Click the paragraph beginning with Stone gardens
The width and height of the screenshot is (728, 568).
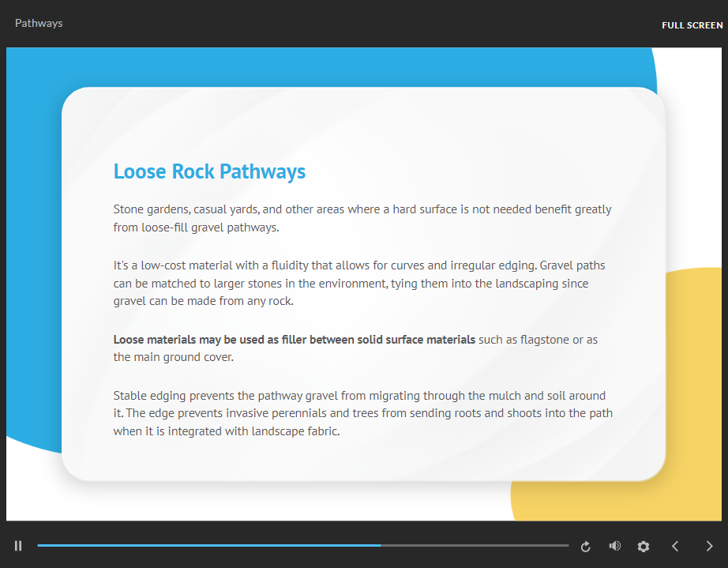point(362,219)
